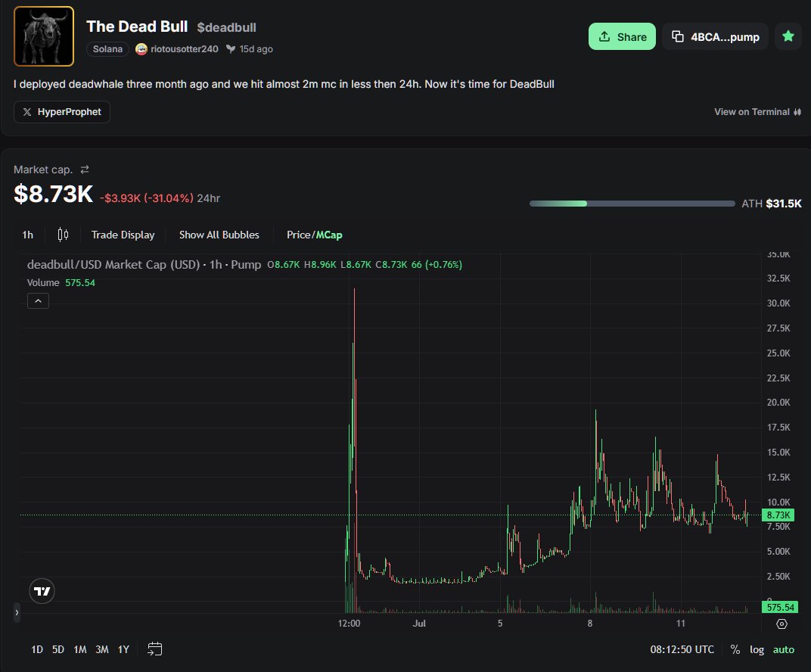The height and width of the screenshot is (672, 811).
Task: Select the 5D time range
Action: tap(58, 650)
